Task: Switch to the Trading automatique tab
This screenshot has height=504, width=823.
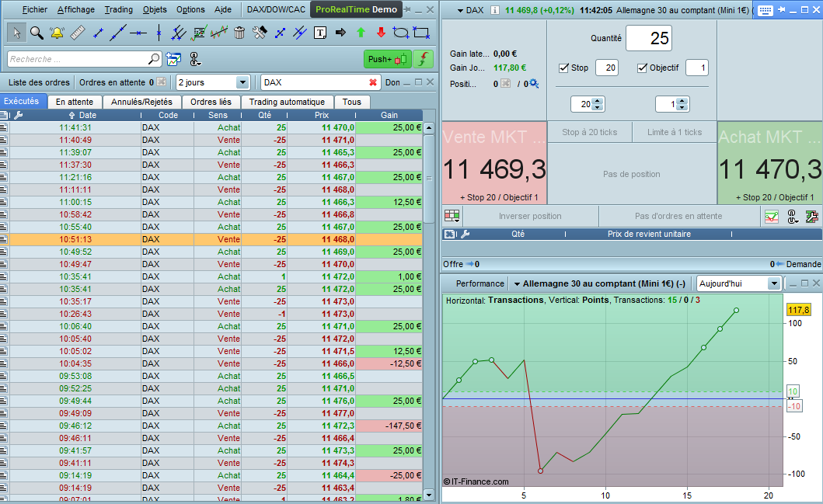Action: (x=287, y=102)
